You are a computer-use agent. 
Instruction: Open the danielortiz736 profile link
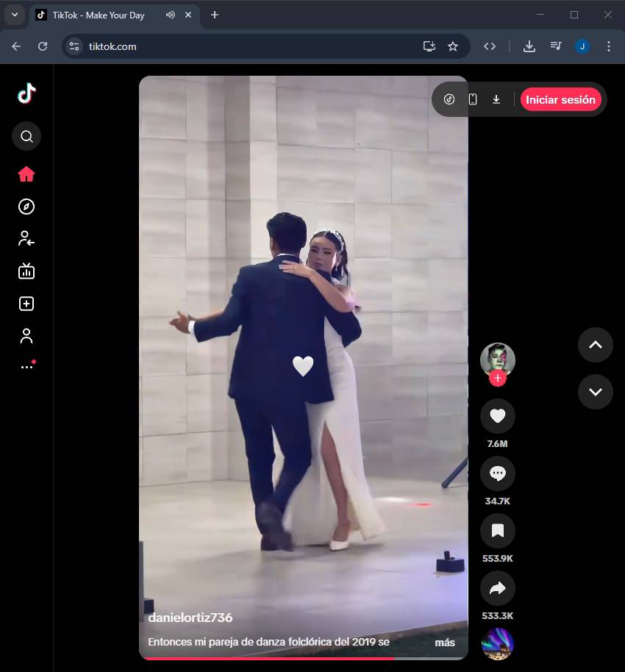click(x=190, y=618)
